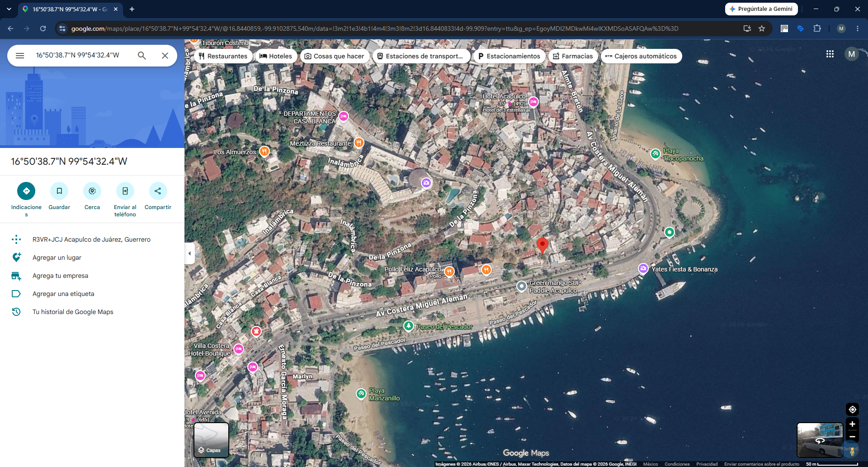Reload the page in Chrome
This screenshot has width=868, height=467.
(x=43, y=29)
